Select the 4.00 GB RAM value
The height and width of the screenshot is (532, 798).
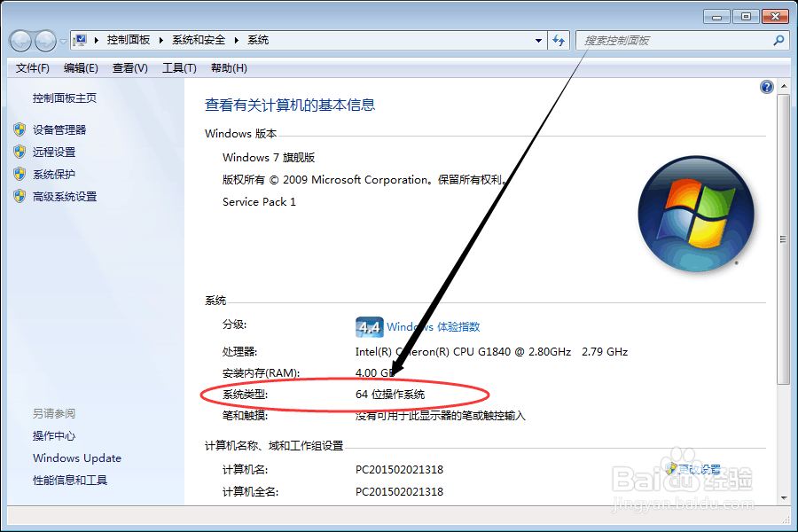click(375, 373)
